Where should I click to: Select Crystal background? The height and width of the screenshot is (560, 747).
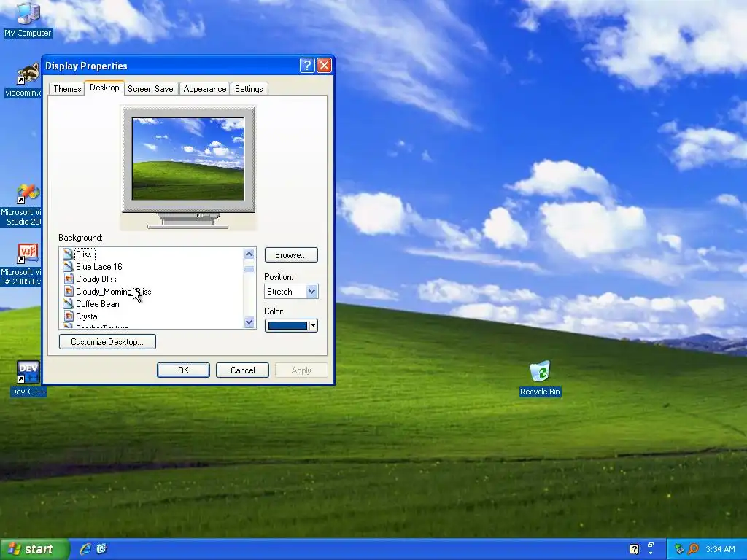[x=88, y=316]
